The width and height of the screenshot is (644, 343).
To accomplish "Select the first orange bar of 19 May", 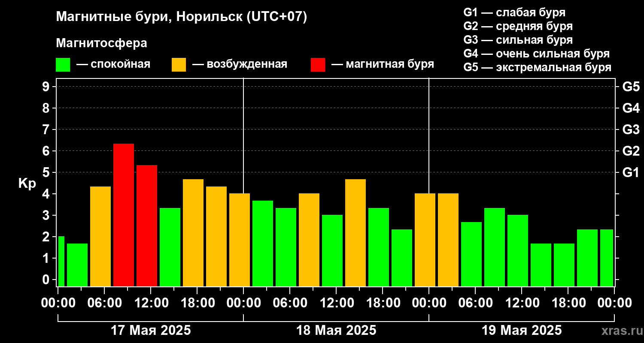I will point(425,240).
